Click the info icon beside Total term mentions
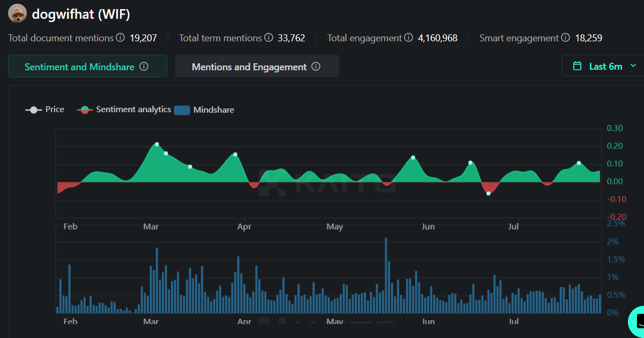The image size is (644, 338). tap(268, 38)
